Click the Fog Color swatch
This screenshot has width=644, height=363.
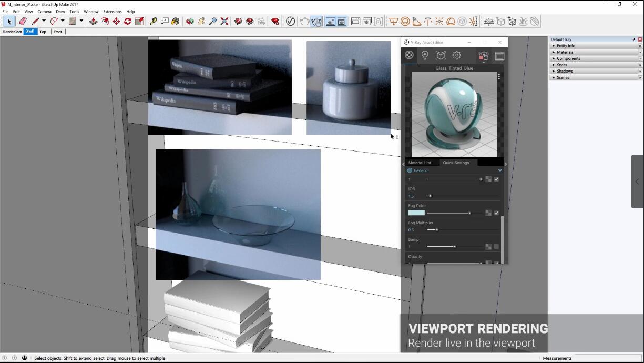[416, 213]
